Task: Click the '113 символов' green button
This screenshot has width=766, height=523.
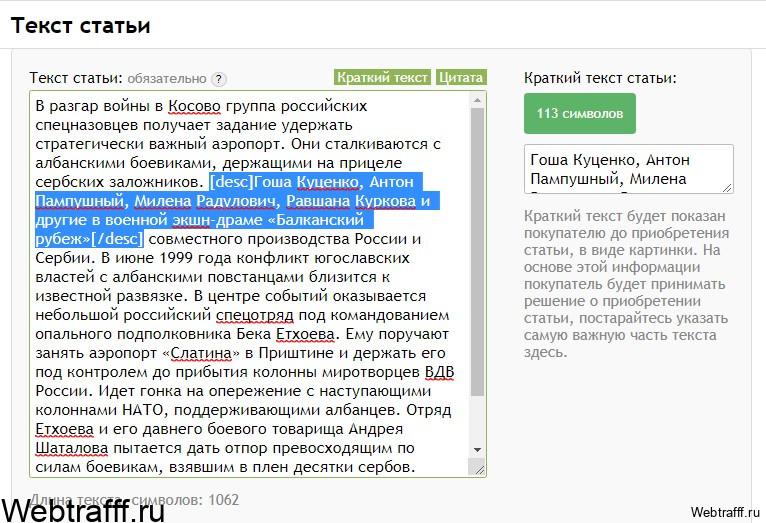Action: (x=579, y=114)
